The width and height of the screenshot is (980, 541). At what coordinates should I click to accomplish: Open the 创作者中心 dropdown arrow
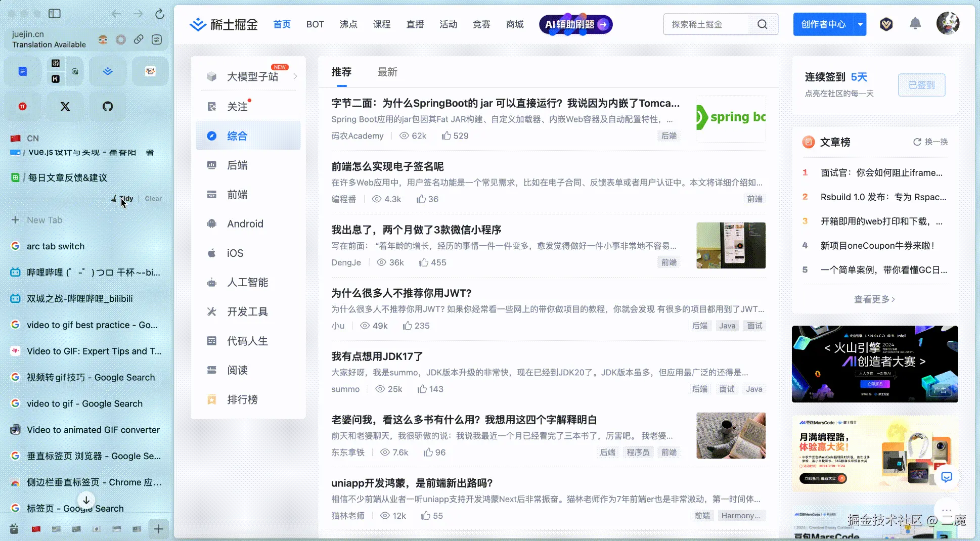(860, 24)
